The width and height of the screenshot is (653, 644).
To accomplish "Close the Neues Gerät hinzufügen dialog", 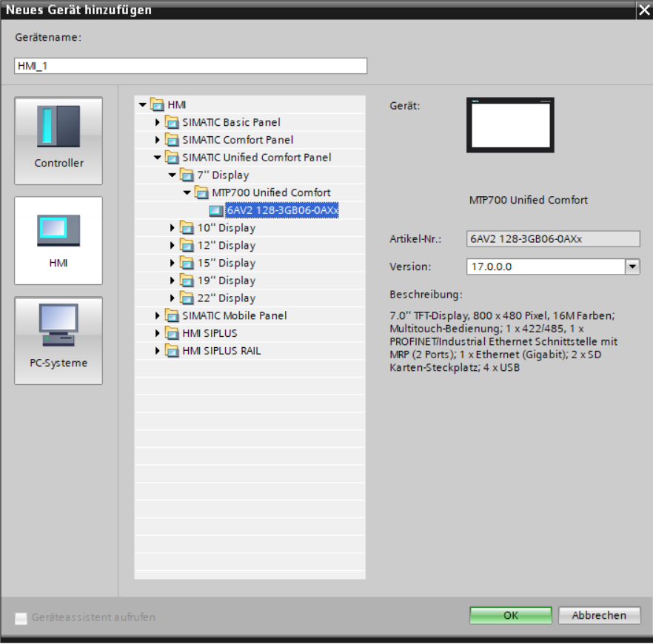I will click(x=641, y=10).
